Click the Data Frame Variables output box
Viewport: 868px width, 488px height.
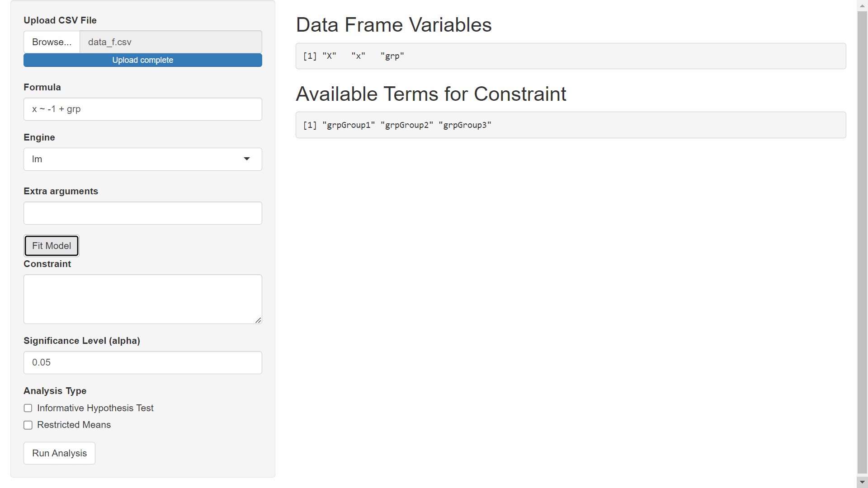[571, 56]
